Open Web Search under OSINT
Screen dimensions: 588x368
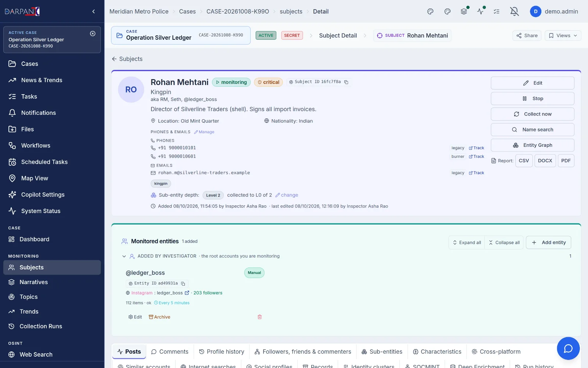52,354
